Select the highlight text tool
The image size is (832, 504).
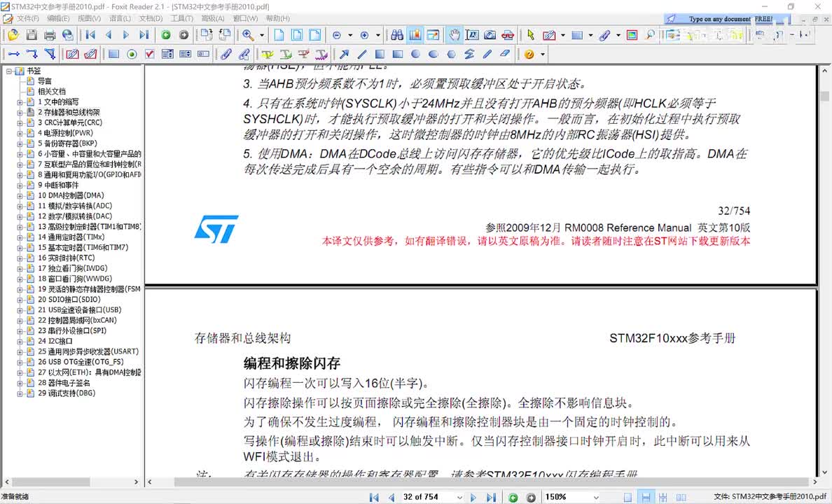coord(267,54)
